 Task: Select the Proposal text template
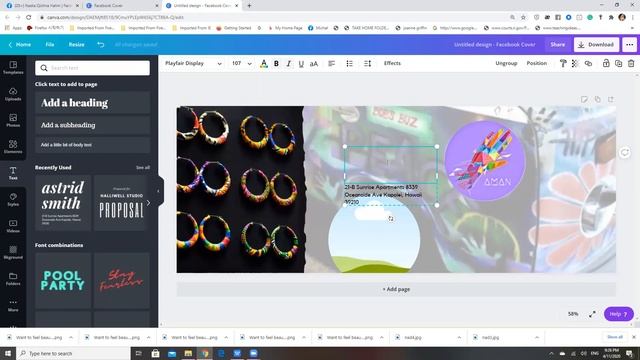pyautogui.click(x=121, y=202)
